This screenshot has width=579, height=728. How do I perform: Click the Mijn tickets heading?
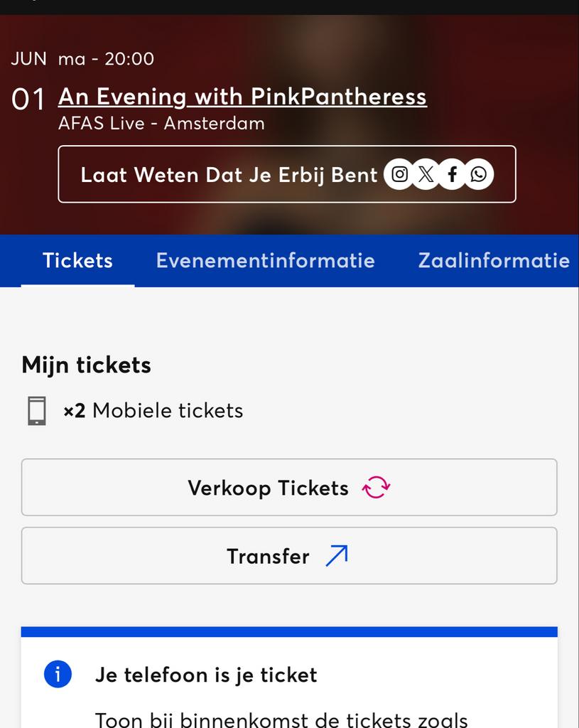[x=86, y=365]
